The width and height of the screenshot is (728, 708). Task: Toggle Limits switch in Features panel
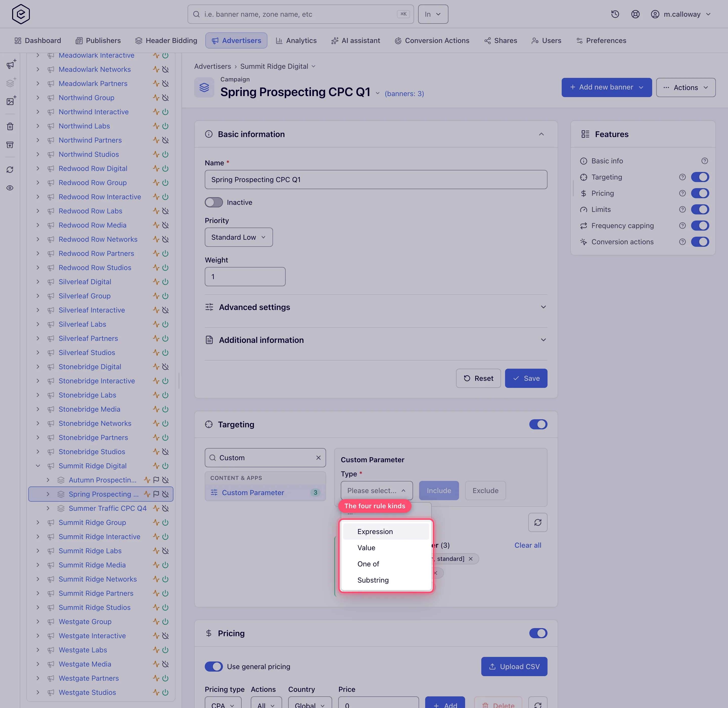click(x=700, y=209)
